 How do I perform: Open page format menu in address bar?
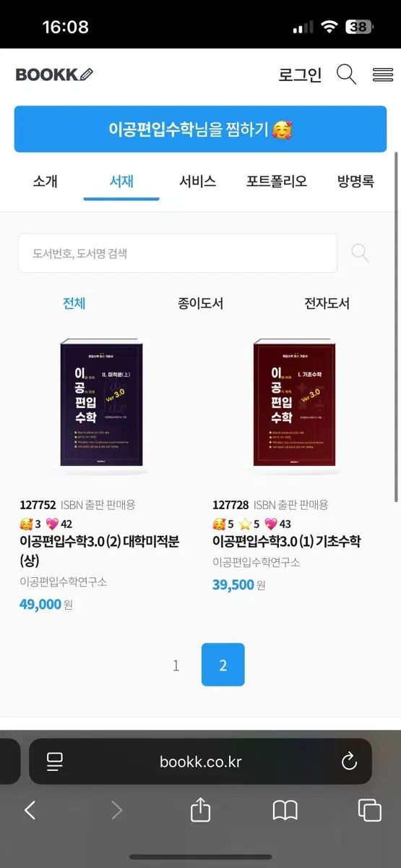[54, 761]
